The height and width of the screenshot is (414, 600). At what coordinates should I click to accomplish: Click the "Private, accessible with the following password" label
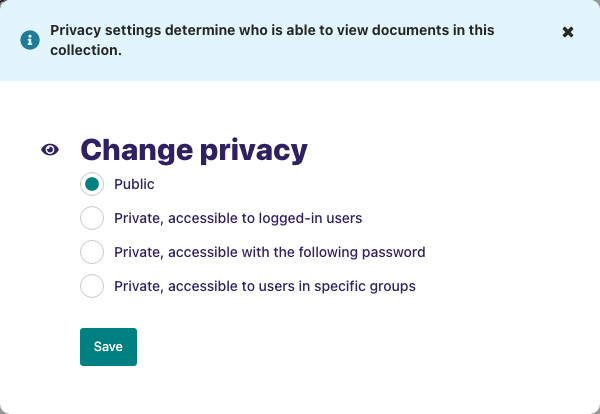coord(270,253)
